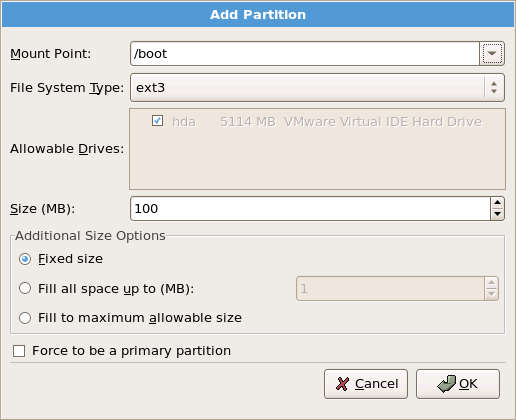Screen dimensions: 516x420
Task: Click the Allowable Drives label
Action: click(x=67, y=149)
